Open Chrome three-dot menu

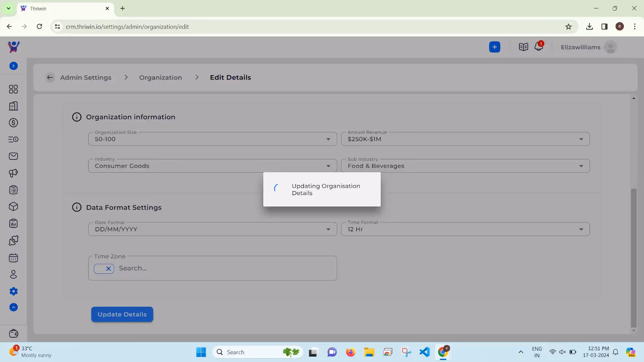(x=635, y=27)
